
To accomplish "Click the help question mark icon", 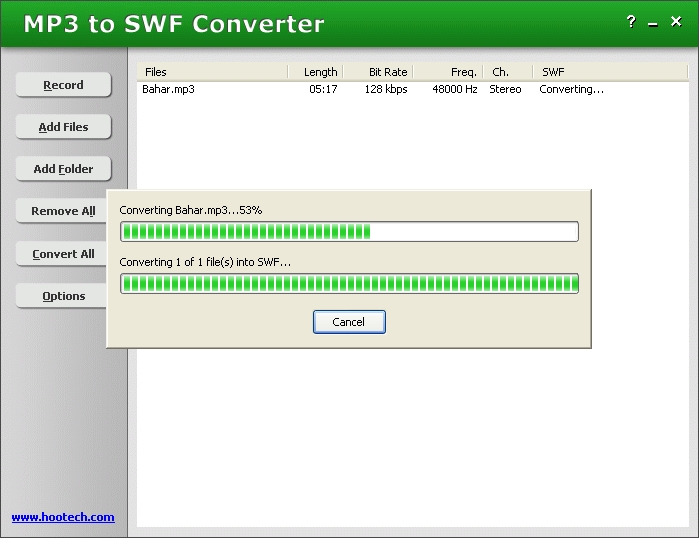I will coord(631,22).
